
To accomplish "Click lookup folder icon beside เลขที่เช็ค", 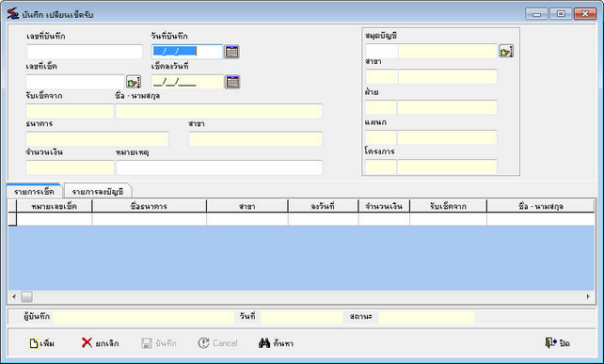I will [134, 82].
